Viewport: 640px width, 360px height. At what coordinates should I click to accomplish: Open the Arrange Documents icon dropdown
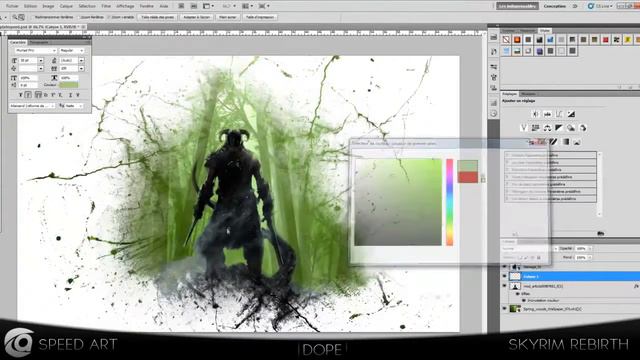tap(247, 6)
